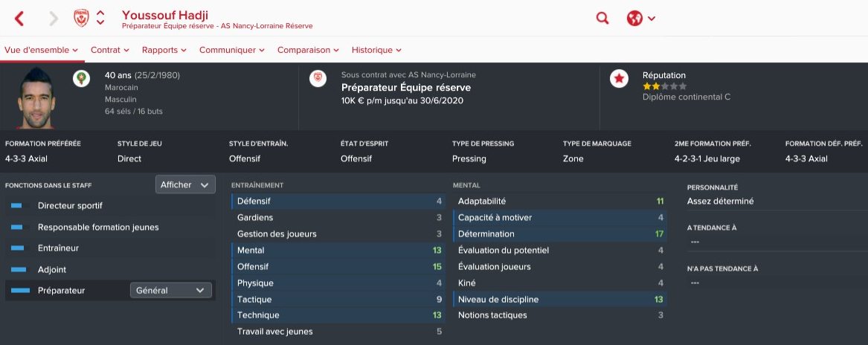Click the club crest beside contract details
This screenshot has height=345, width=868.
(x=318, y=78)
